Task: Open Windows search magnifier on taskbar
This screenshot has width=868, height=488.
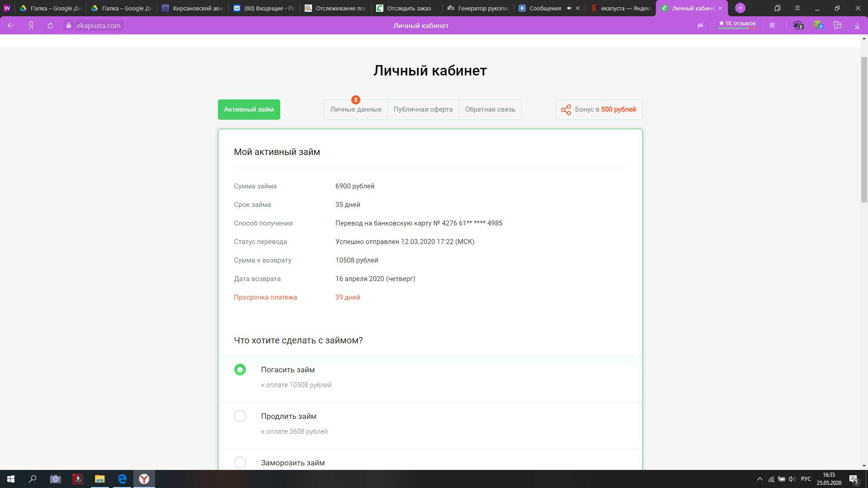Action: [x=33, y=479]
